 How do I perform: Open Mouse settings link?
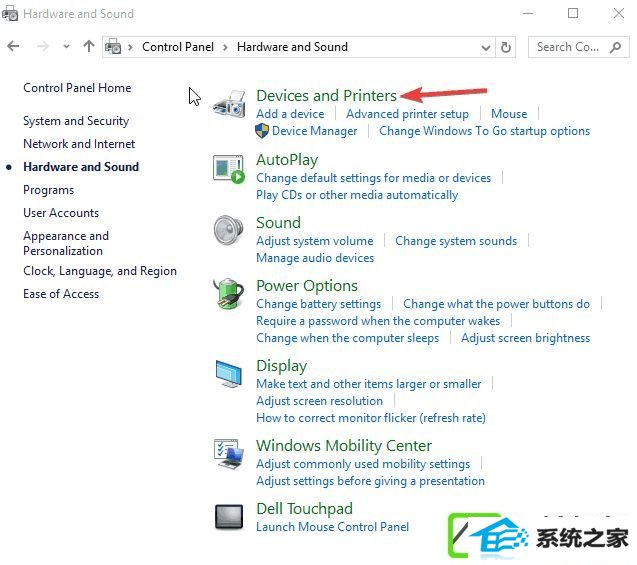click(x=509, y=114)
